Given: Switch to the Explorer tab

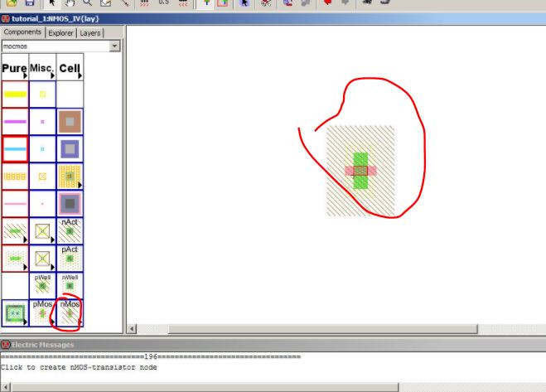Looking at the screenshot, I should 60,33.
